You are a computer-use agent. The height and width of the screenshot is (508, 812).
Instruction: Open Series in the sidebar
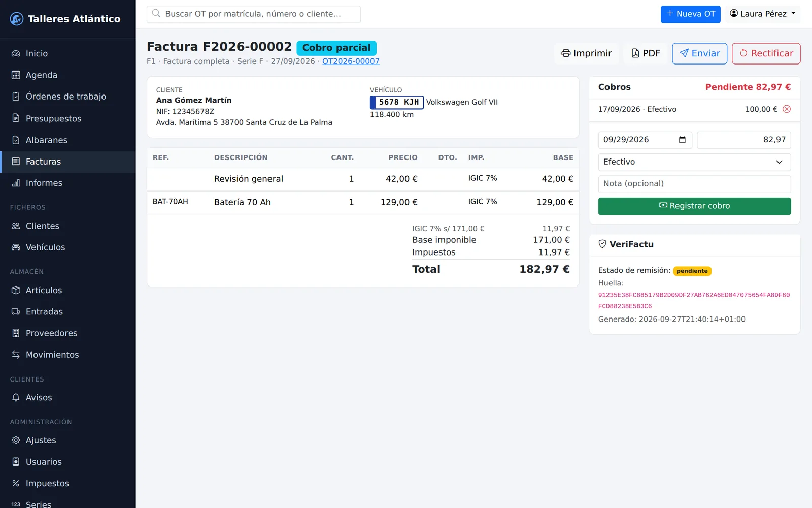pyautogui.click(x=67, y=503)
